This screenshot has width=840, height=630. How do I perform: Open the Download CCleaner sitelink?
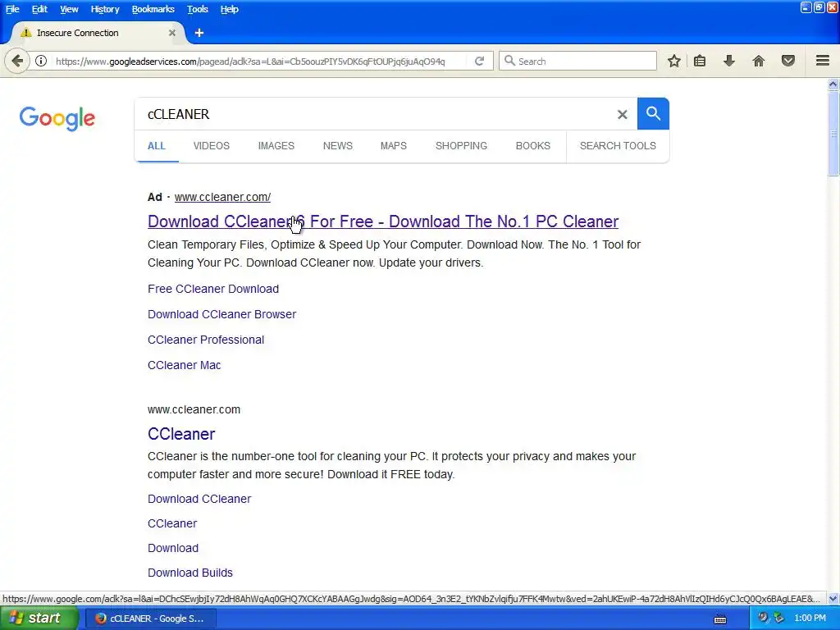pyautogui.click(x=199, y=499)
